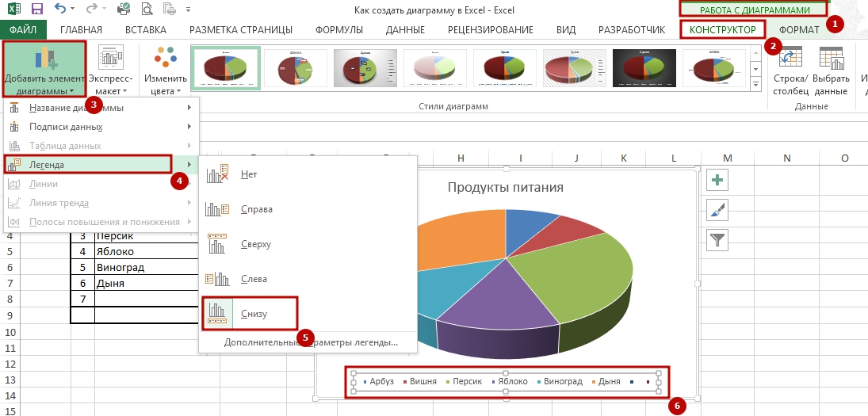Open the ДАННЫЕ tab

tap(405, 30)
